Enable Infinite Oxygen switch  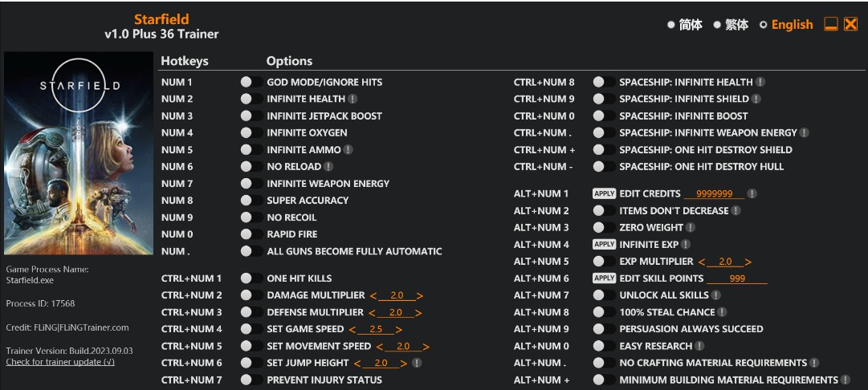252,132
